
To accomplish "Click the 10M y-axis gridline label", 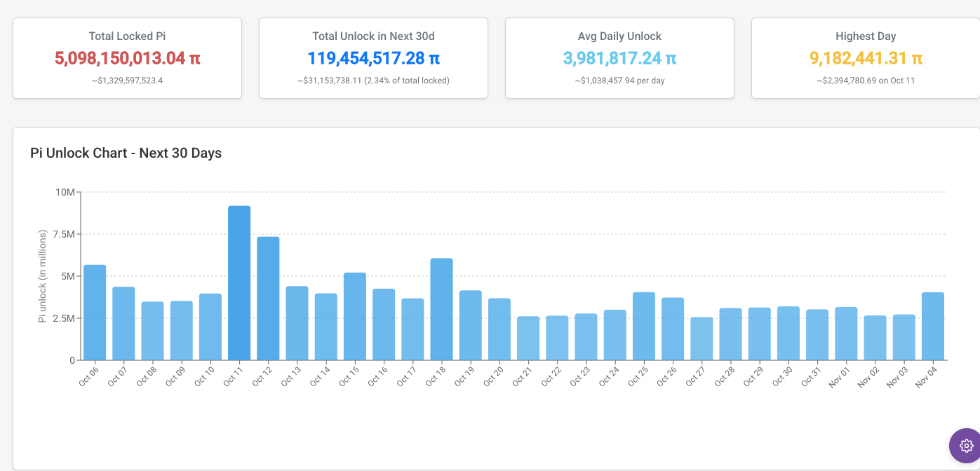I will (x=65, y=192).
